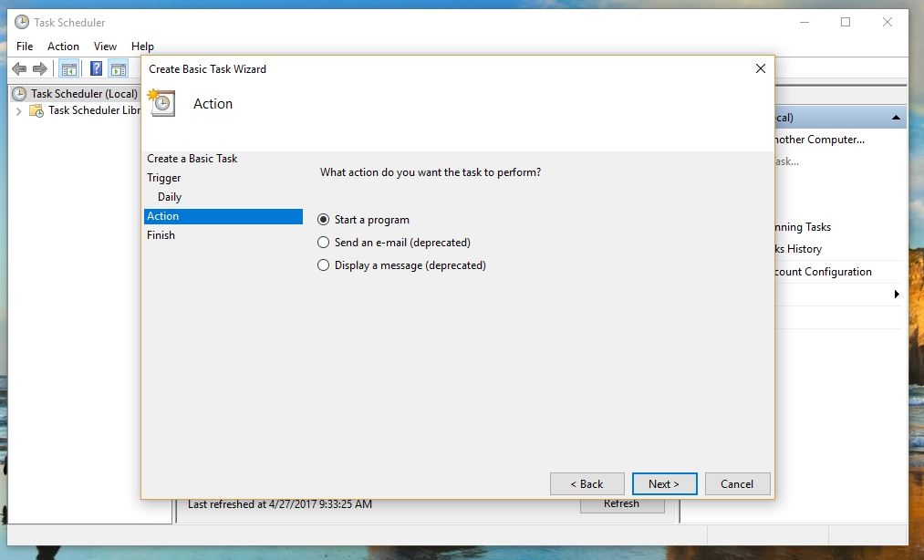
Task: Open the Action menu
Action: 63,46
